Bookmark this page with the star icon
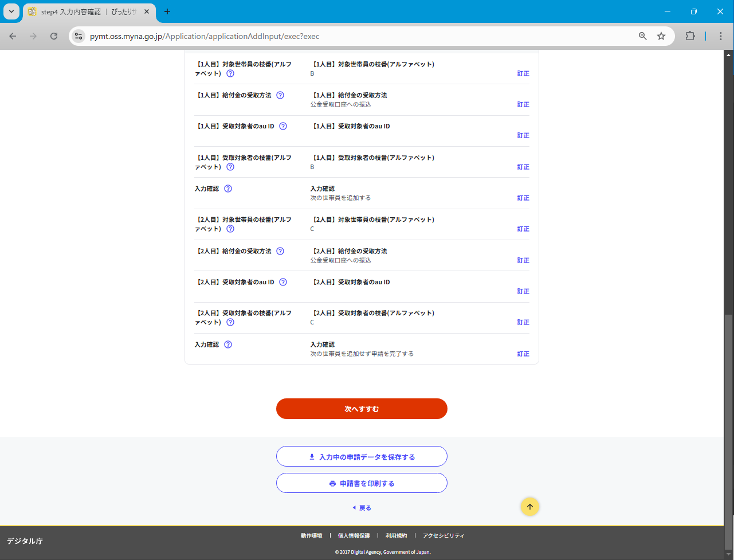Image resolution: width=734 pixels, height=560 pixels. (661, 36)
